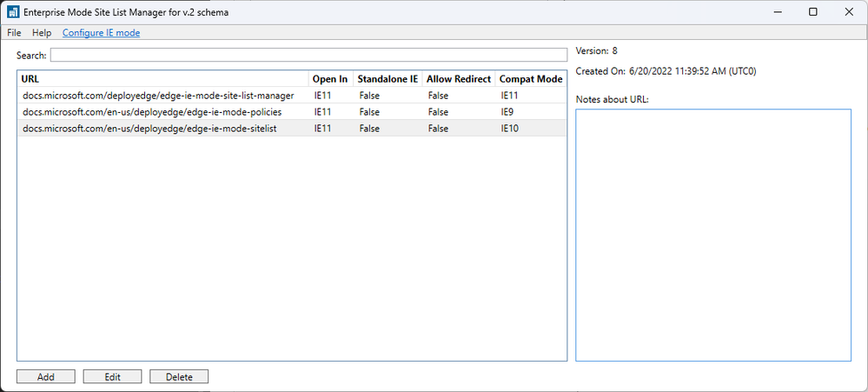Viewport: 868px width, 392px height.
Task: Click the Edit button
Action: click(112, 376)
